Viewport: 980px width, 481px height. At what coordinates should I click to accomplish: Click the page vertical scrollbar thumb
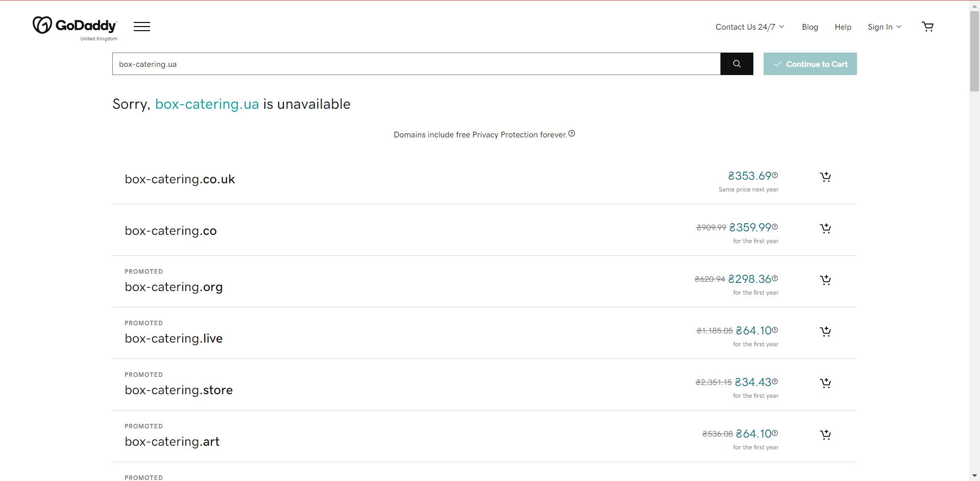pyautogui.click(x=974, y=51)
